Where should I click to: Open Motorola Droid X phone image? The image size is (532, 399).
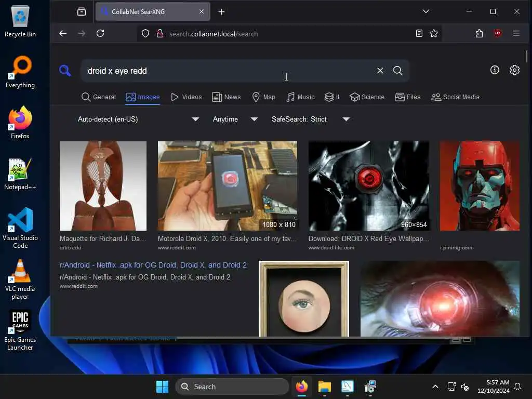[228, 186]
